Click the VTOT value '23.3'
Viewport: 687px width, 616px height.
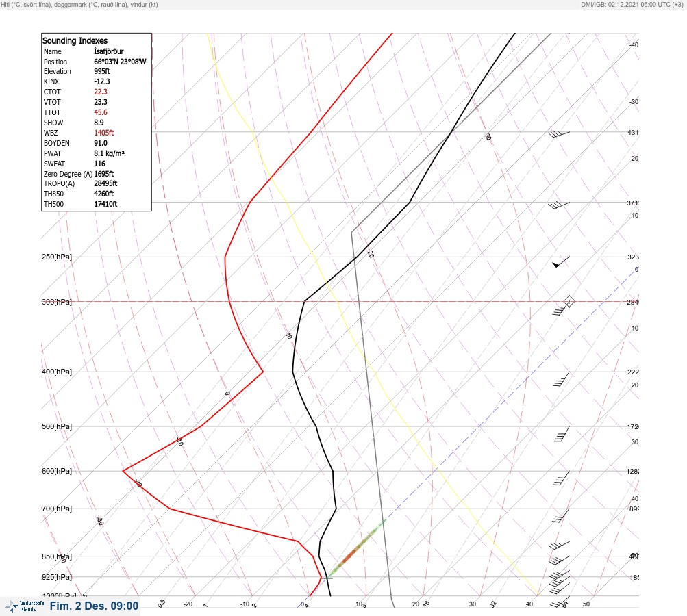[100, 102]
